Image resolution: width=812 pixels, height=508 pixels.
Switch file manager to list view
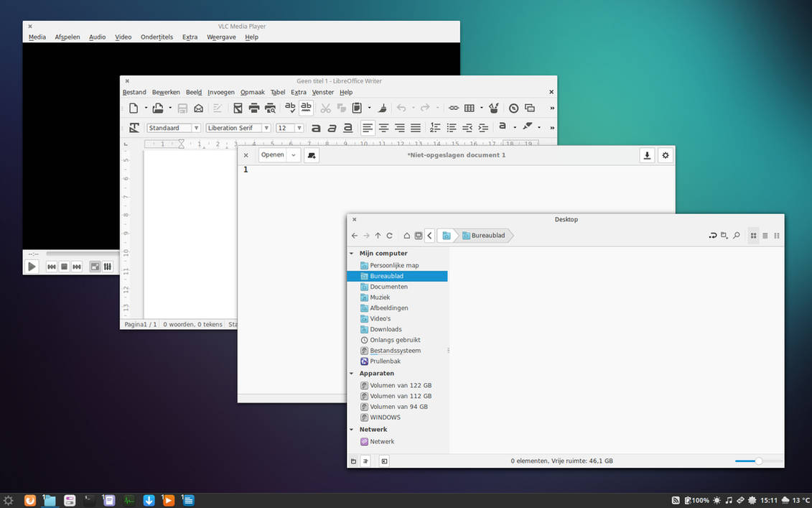[x=765, y=236]
